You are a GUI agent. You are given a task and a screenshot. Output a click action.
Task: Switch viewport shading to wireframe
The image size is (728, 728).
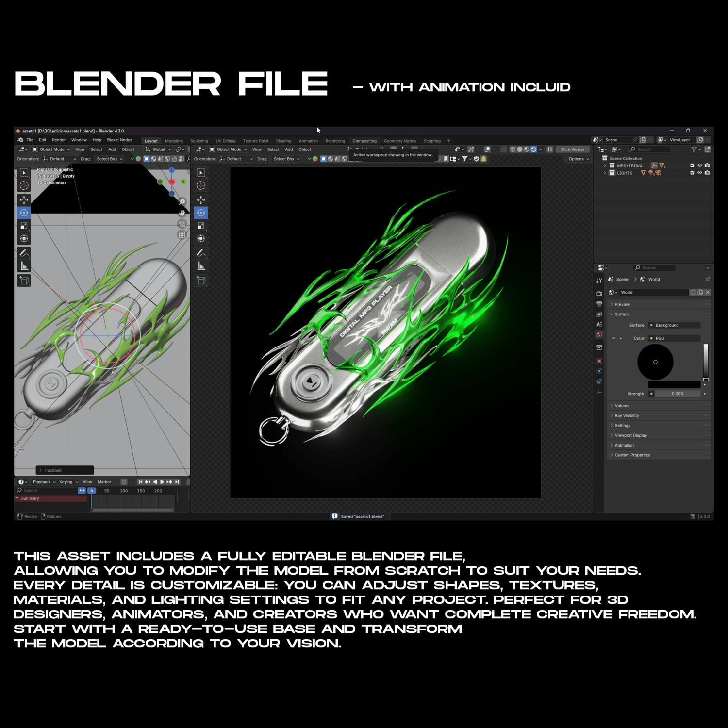tap(513, 149)
